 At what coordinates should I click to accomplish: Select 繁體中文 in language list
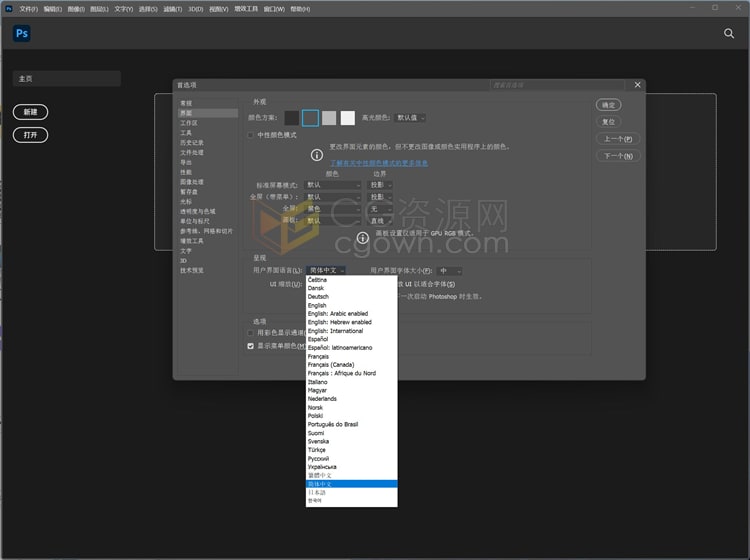coord(352,476)
